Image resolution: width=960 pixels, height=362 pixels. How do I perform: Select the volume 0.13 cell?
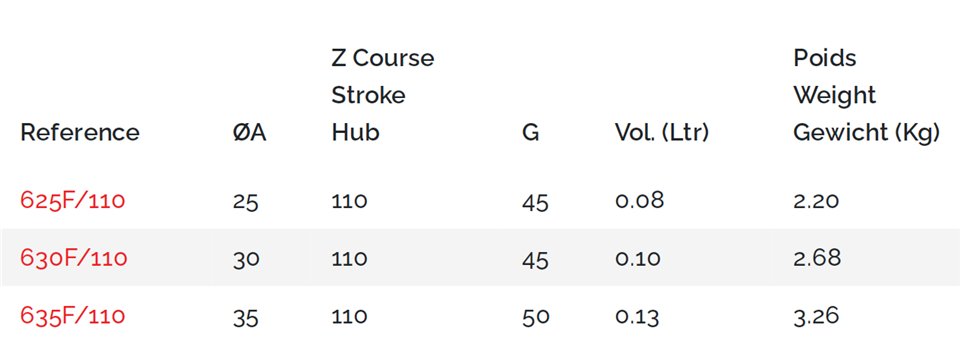(637, 315)
